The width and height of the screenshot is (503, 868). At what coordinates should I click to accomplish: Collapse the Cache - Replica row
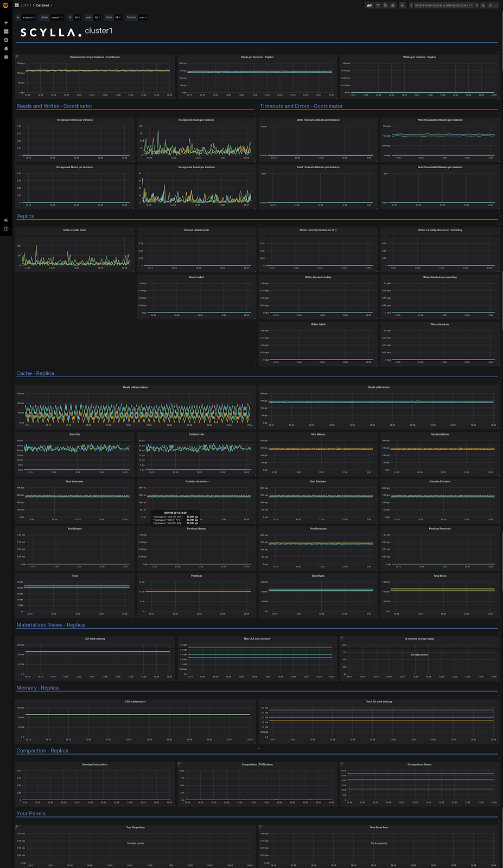(35, 374)
